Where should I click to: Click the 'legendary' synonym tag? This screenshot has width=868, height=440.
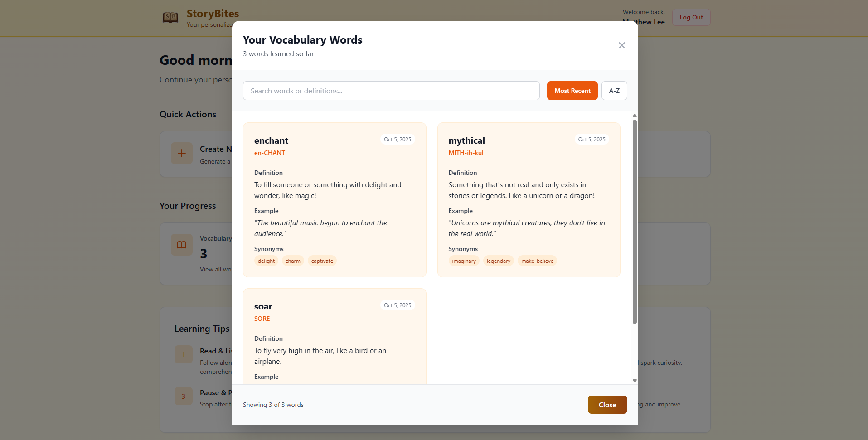coord(498,261)
